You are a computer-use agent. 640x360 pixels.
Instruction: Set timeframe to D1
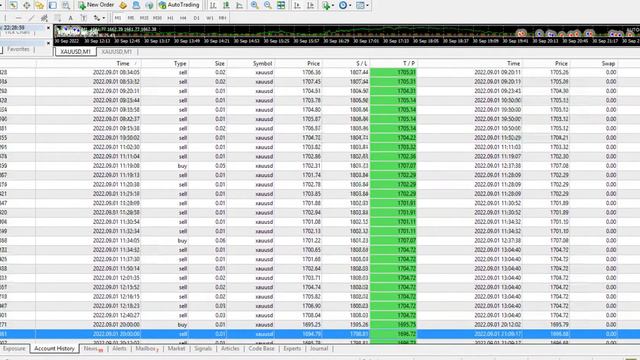(x=197, y=18)
